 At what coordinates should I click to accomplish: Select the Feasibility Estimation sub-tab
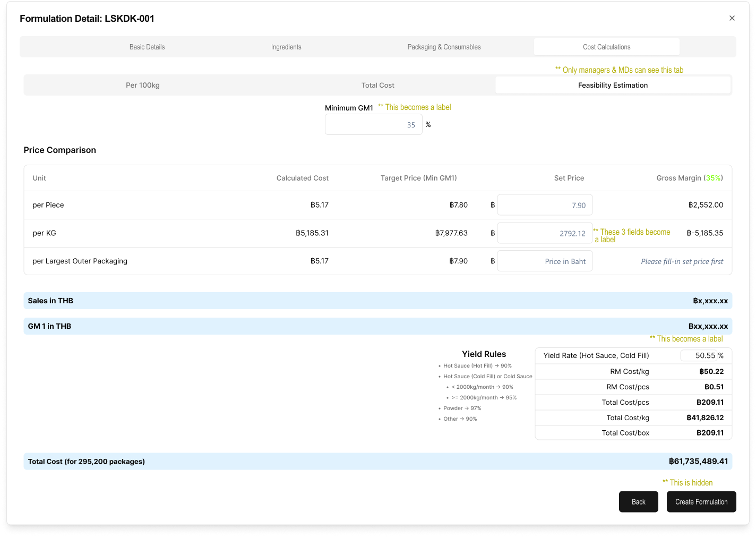[613, 85]
